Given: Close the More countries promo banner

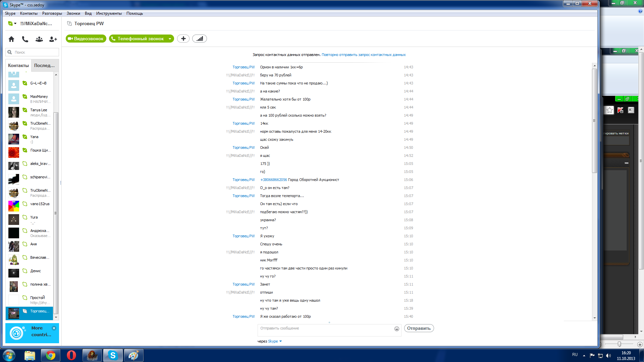Looking at the screenshot, I should (54, 328).
